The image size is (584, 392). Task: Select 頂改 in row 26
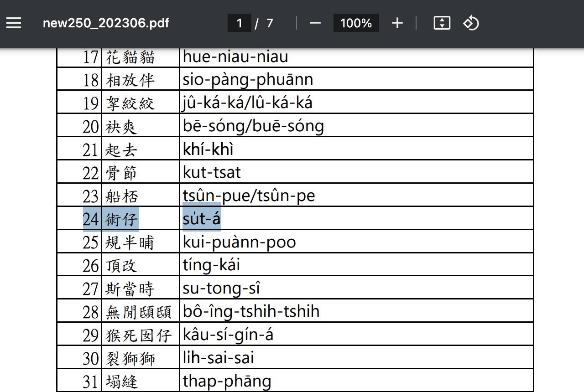tap(121, 266)
